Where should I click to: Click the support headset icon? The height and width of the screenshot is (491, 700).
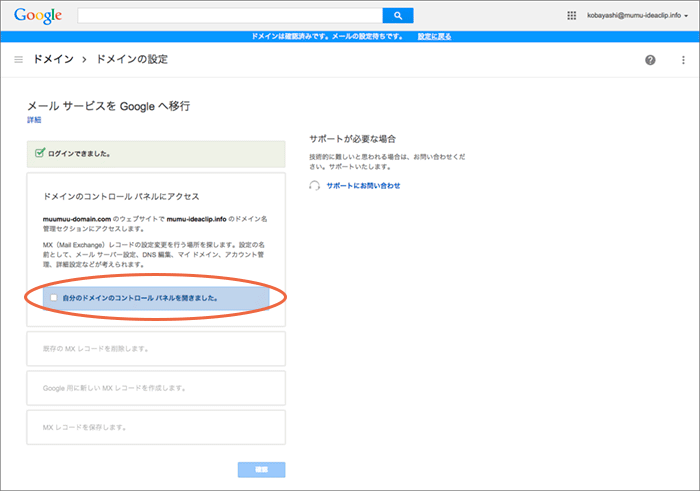[x=314, y=186]
